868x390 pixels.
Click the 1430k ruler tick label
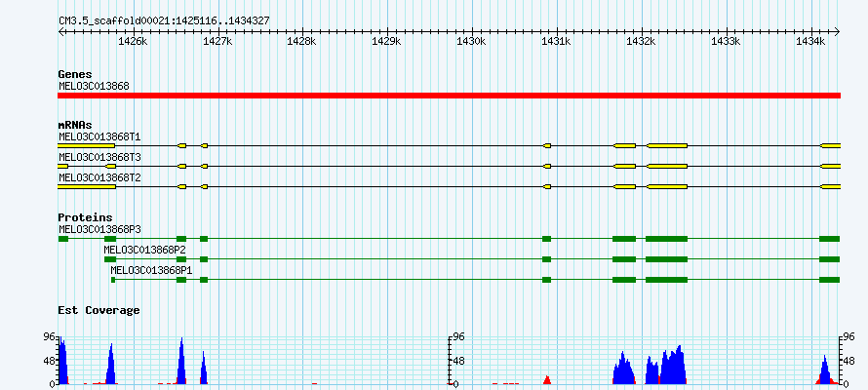(472, 41)
